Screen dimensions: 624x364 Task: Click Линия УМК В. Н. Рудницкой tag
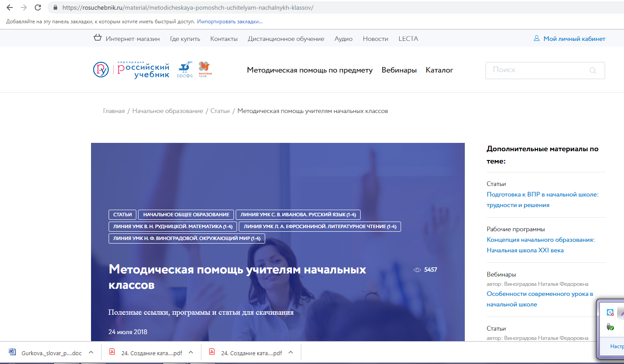(x=173, y=226)
